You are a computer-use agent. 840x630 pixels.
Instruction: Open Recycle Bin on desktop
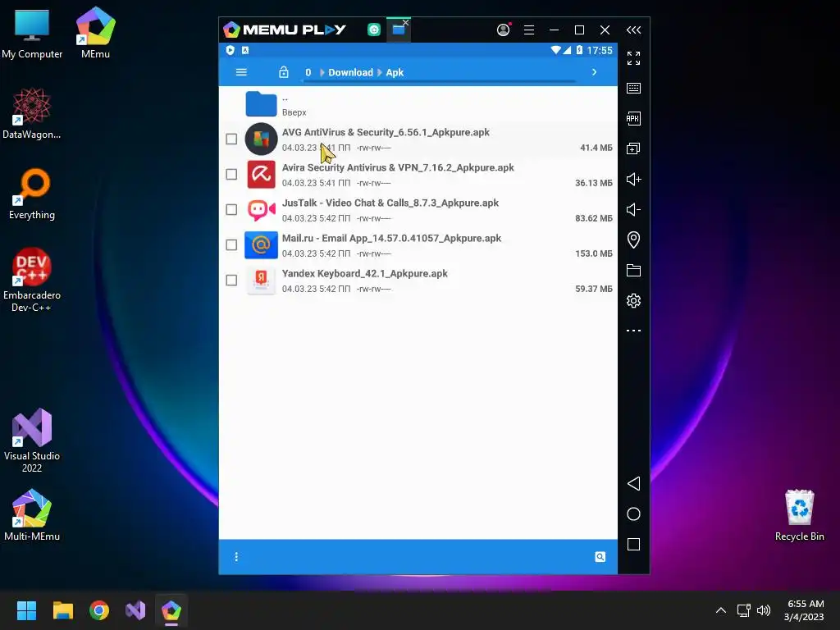[x=799, y=515]
